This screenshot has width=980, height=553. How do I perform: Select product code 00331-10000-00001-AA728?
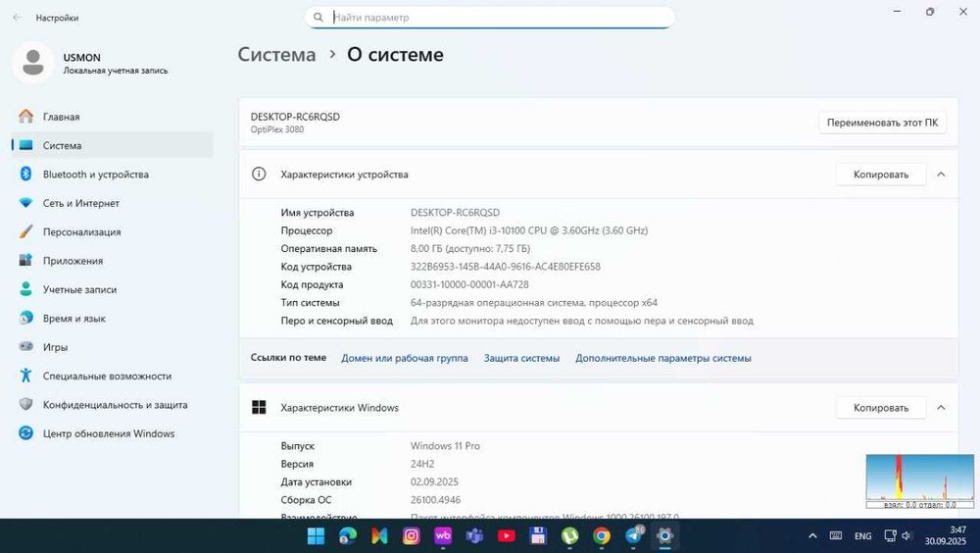[x=469, y=284]
